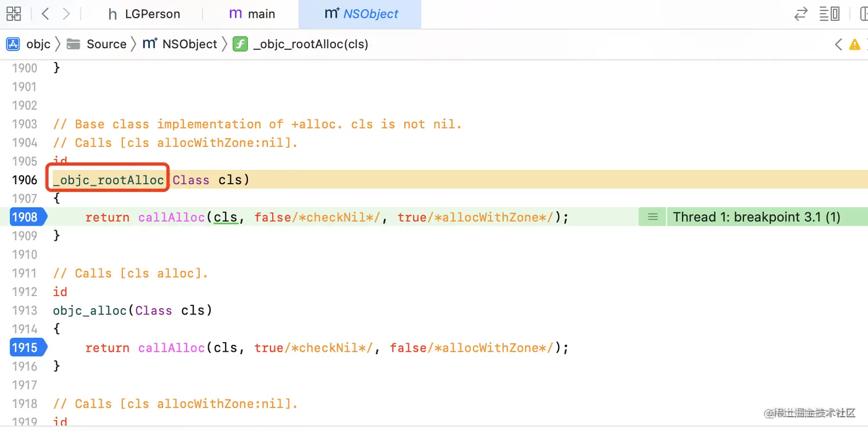Click the id return type on line 1912
868x431 pixels.
[x=60, y=292]
